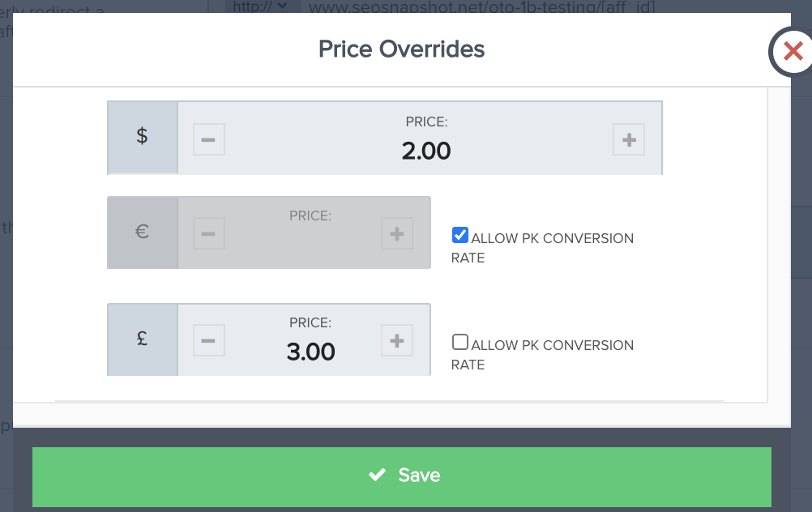Select the dollar price value 2.00
Viewport: 812px width, 512px height.
(426, 151)
